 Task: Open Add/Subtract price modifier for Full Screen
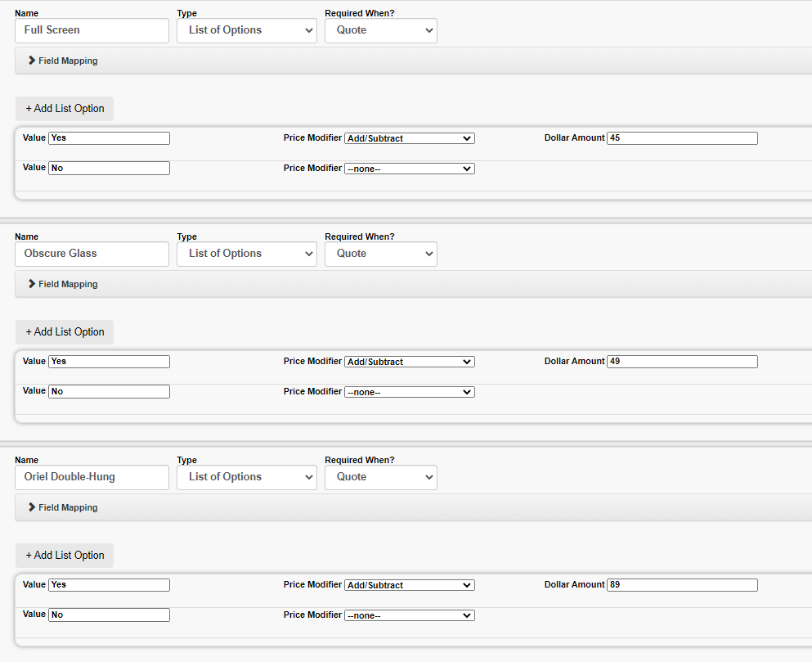click(x=410, y=138)
